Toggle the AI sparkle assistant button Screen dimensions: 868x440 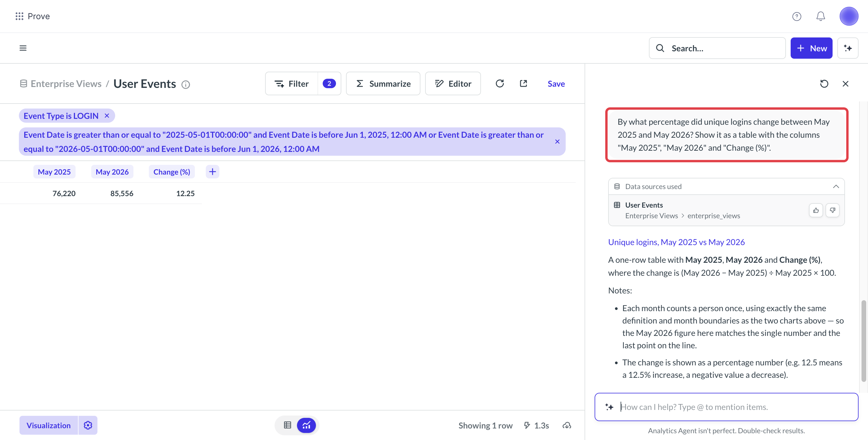848,48
